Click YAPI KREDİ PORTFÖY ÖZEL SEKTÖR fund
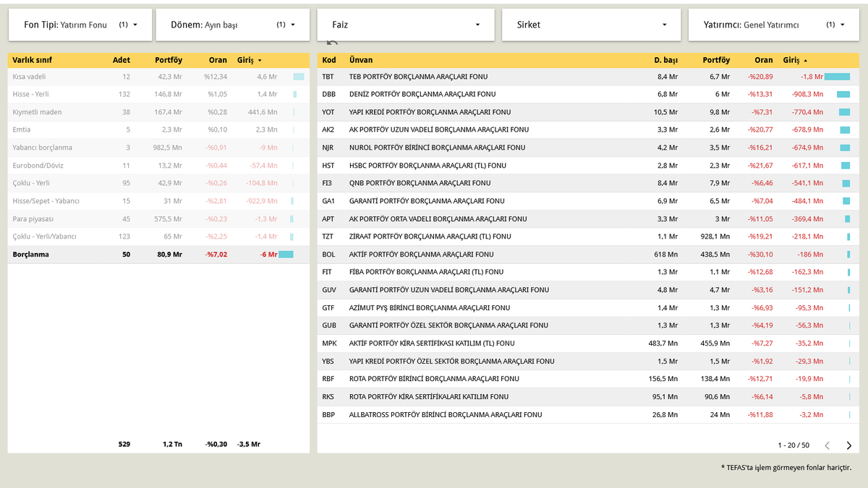 click(451, 361)
